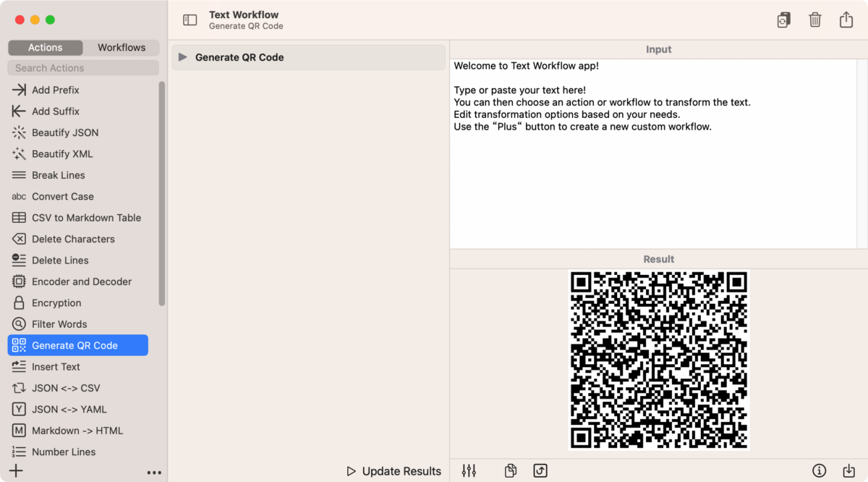This screenshot has height=482, width=868.
Task: Select the JSON <-> CSV label
Action: (66, 388)
